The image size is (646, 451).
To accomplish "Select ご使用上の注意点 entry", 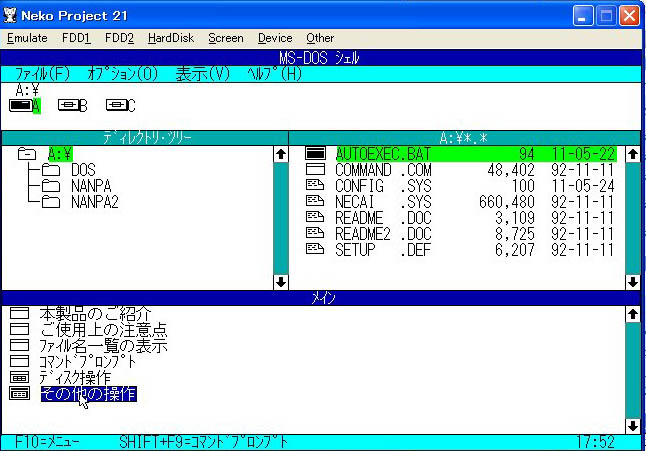I will pos(103,330).
